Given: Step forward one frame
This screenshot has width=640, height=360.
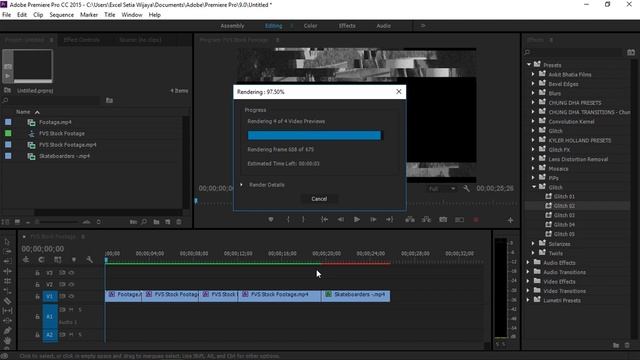Looking at the screenshot, I should (373, 220).
